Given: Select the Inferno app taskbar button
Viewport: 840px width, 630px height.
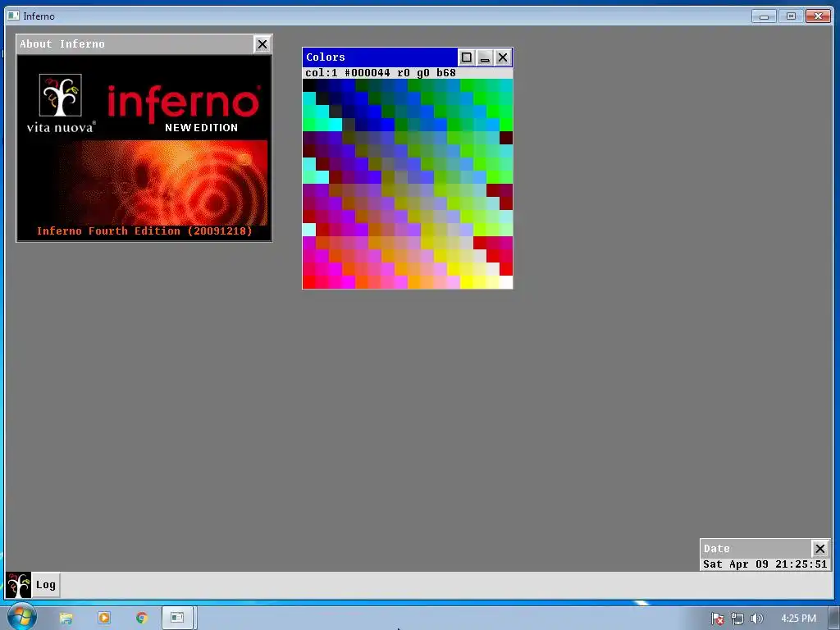Looking at the screenshot, I should pos(178,618).
